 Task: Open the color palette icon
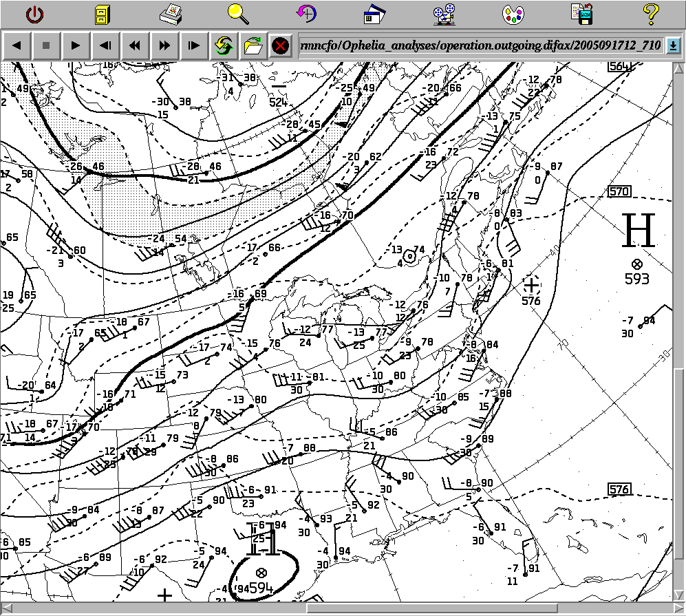513,14
